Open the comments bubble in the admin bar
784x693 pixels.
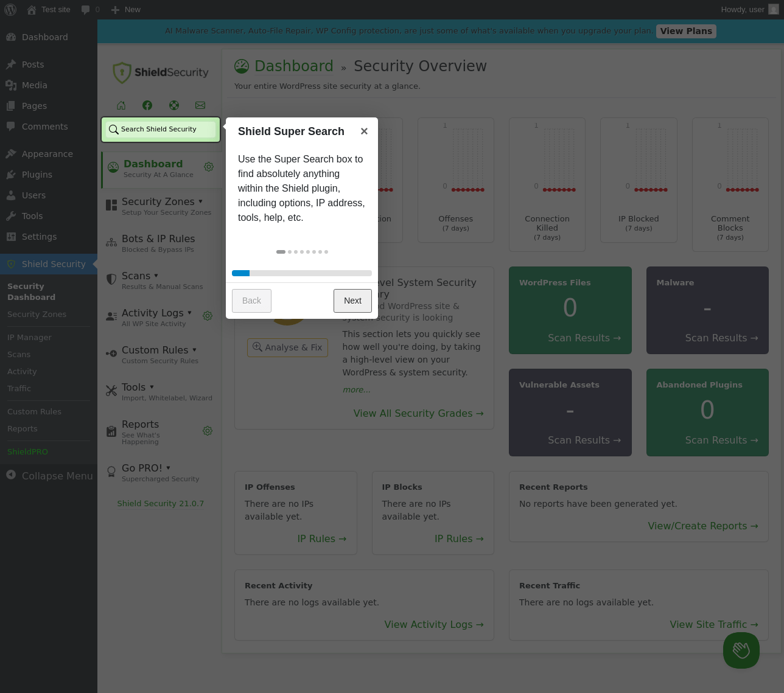pos(86,10)
